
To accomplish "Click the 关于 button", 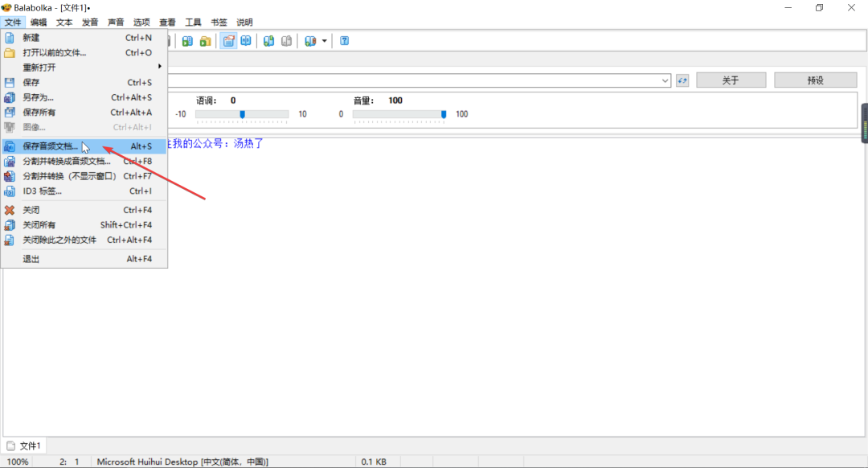I will 731,80.
